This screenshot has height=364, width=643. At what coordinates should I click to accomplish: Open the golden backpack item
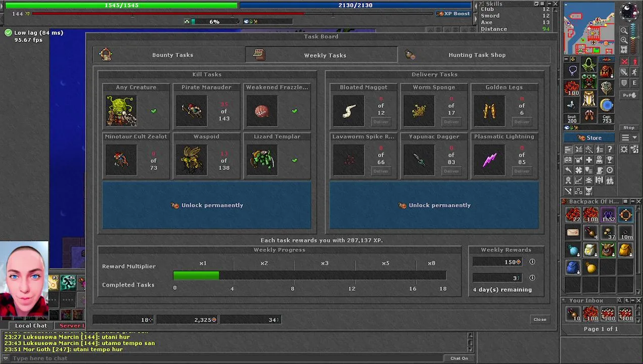[x=626, y=250]
